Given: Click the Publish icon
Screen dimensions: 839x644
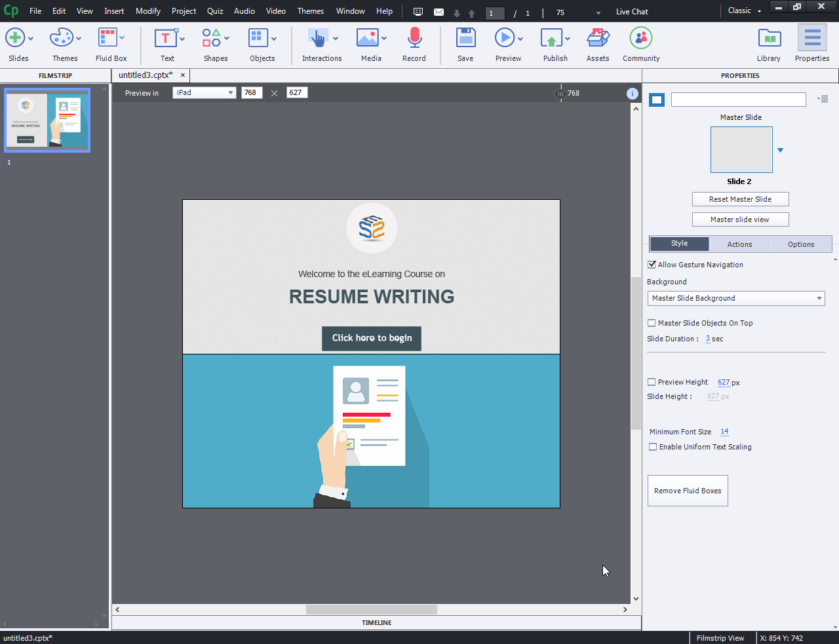Looking at the screenshot, I should coord(551,38).
